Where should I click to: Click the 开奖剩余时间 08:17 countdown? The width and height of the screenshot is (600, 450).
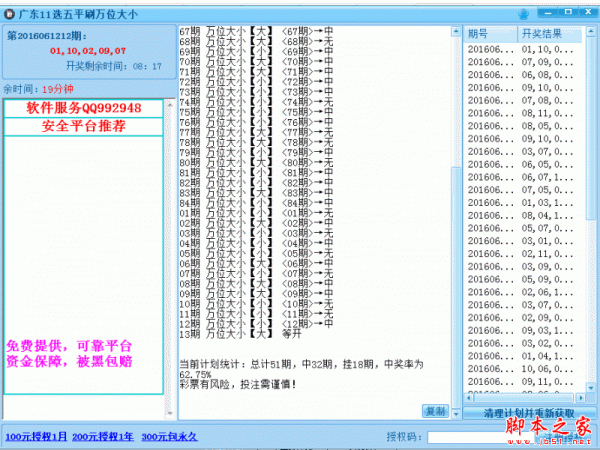click(114, 66)
